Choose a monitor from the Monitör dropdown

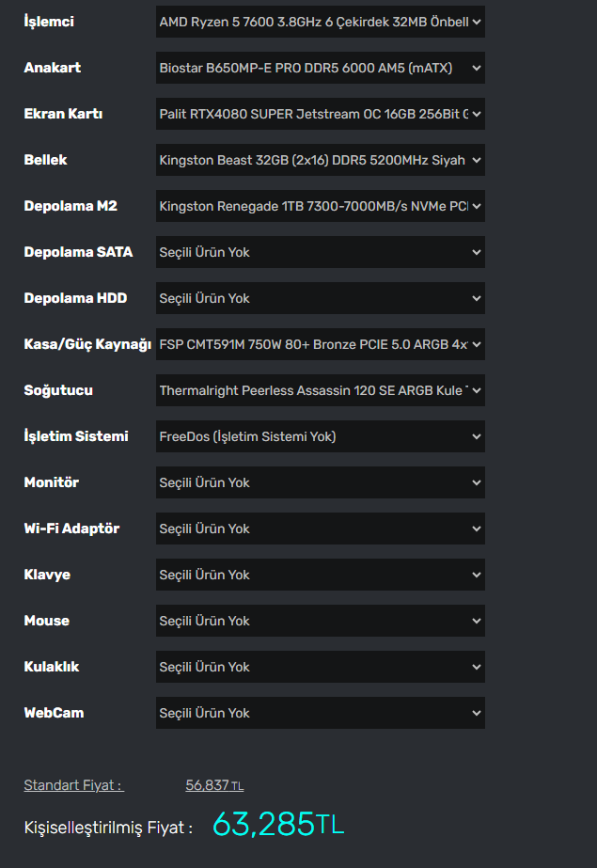click(x=320, y=482)
